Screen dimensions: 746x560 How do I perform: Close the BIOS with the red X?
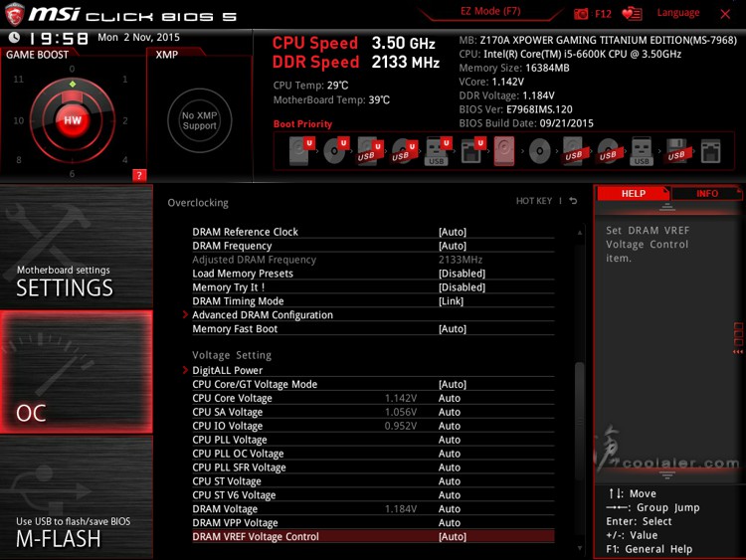[725, 14]
